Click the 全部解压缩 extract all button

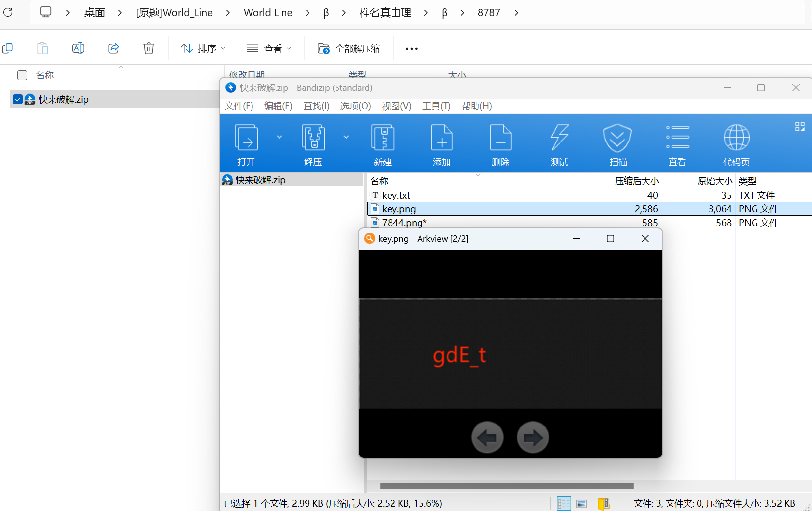tap(349, 48)
